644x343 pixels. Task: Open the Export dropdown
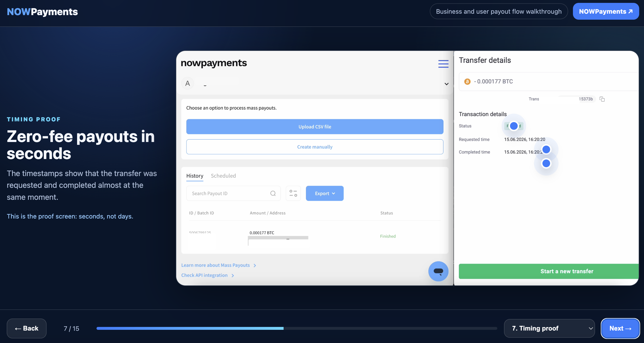point(324,193)
